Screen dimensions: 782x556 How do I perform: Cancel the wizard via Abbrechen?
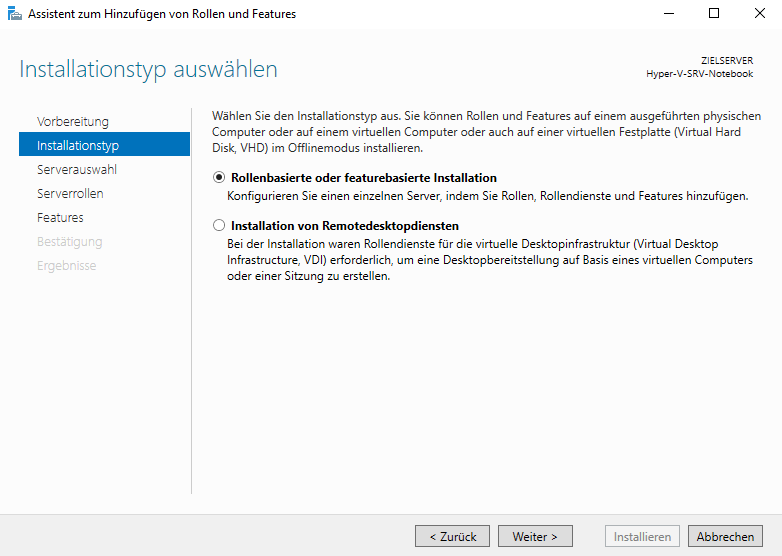725,537
